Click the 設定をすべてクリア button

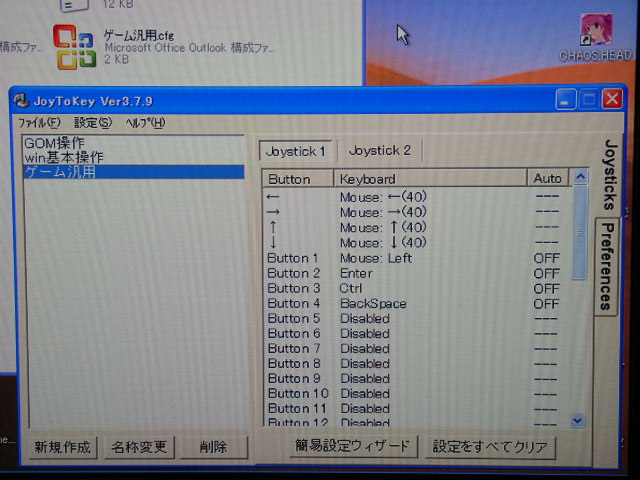(x=490, y=447)
